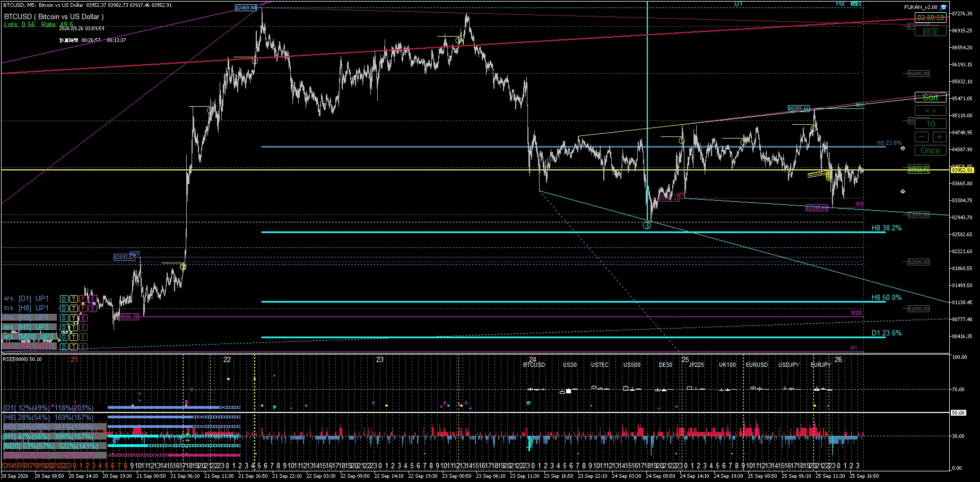Click the lower diamond marker below price line

[x=903, y=191]
